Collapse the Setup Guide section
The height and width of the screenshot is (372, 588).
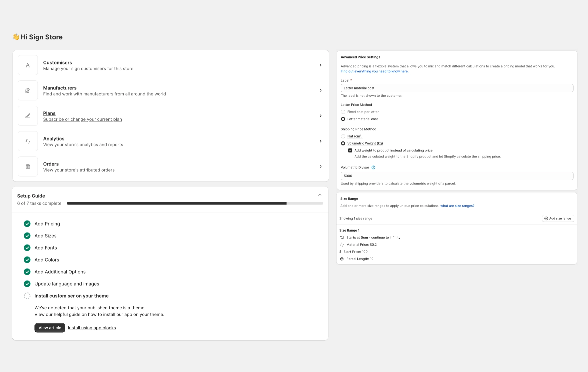(320, 195)
